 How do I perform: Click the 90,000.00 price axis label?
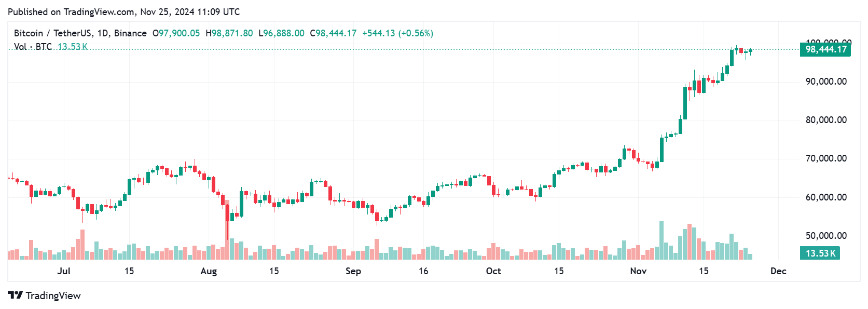point(826,82)
